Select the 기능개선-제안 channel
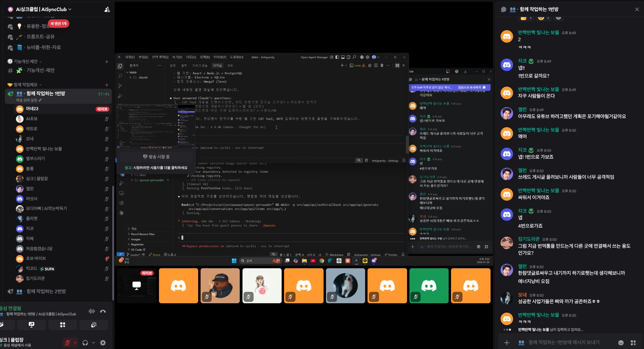The height and width of the screenshot is (349, 644). point(41,70)
